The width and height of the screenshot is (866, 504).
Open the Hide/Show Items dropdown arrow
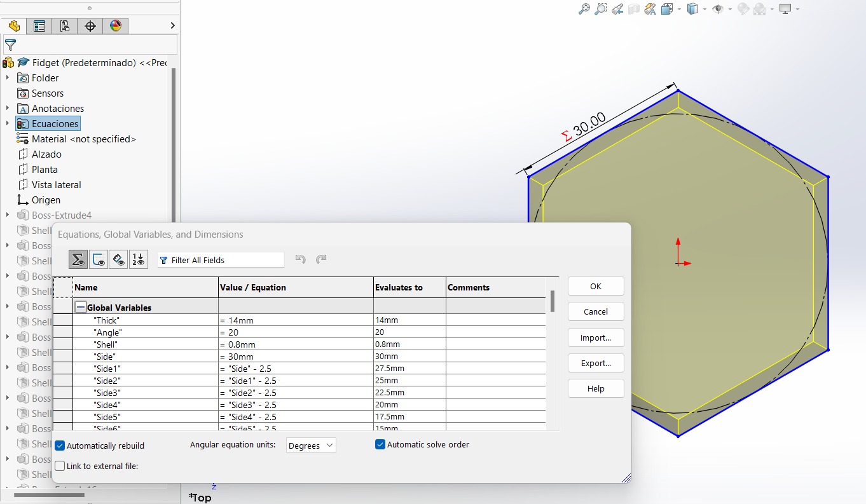(730, 9)
